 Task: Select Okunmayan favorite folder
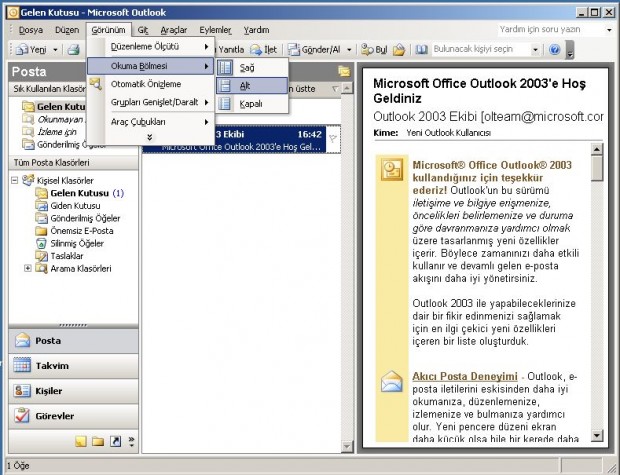click(x=53, y=119)
